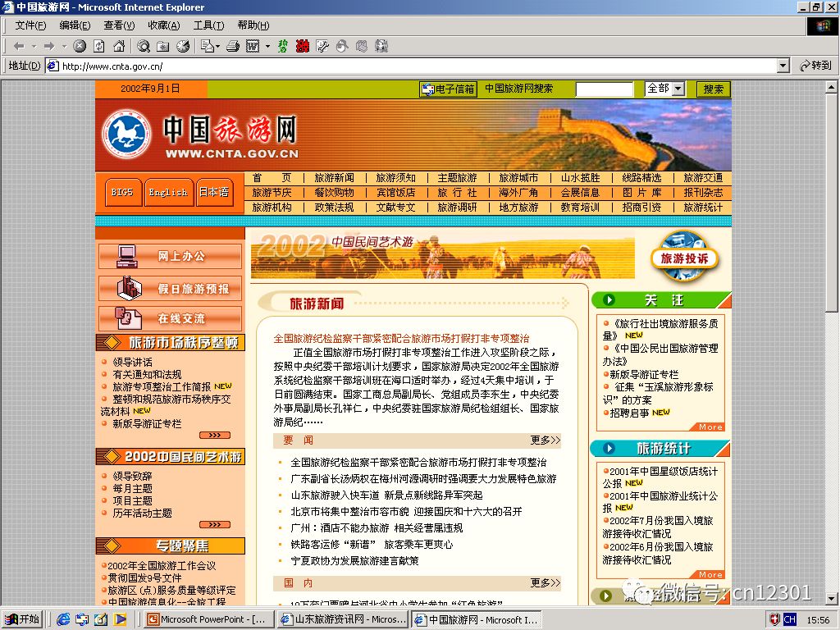Open 领导讲话 sidebar link
Viewport: 840px width, 630px height.
132,362
